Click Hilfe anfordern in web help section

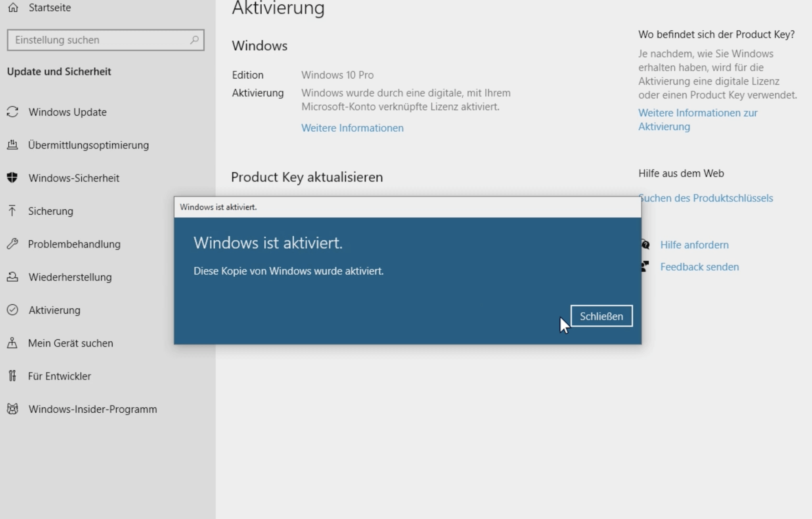pos(693,245)
